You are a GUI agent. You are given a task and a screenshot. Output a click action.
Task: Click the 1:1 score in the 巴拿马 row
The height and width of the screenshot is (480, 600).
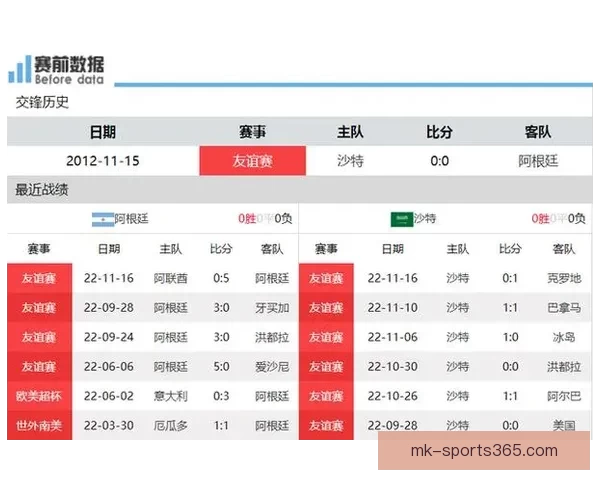tap(510, 308)
